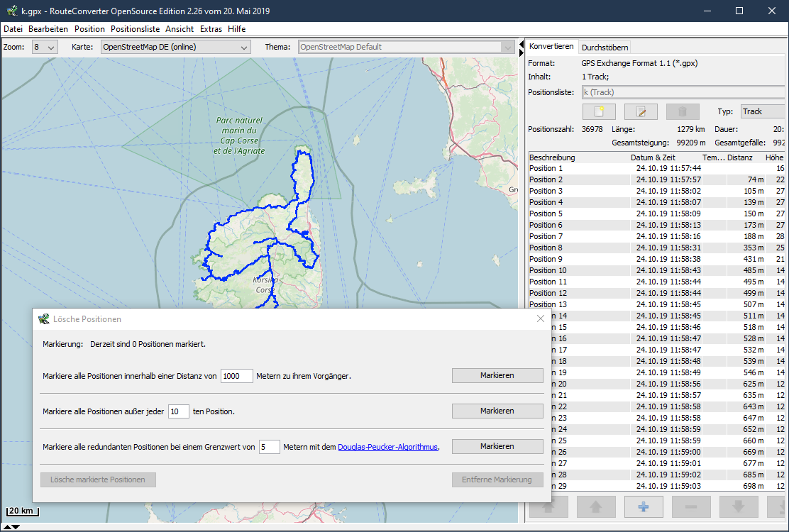Image resolution: width=789 pixels, height=532 pixels.
Task: Click the distance meters input field
Action: point(236,376)
